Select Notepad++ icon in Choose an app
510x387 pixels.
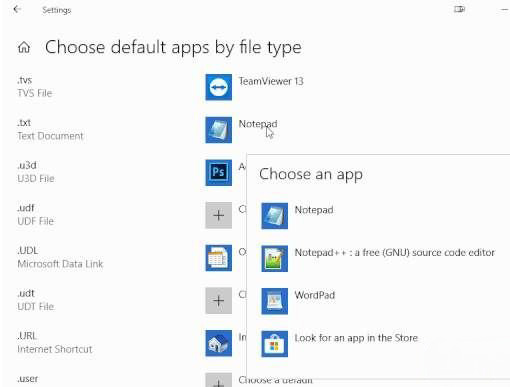pos(274,258)
